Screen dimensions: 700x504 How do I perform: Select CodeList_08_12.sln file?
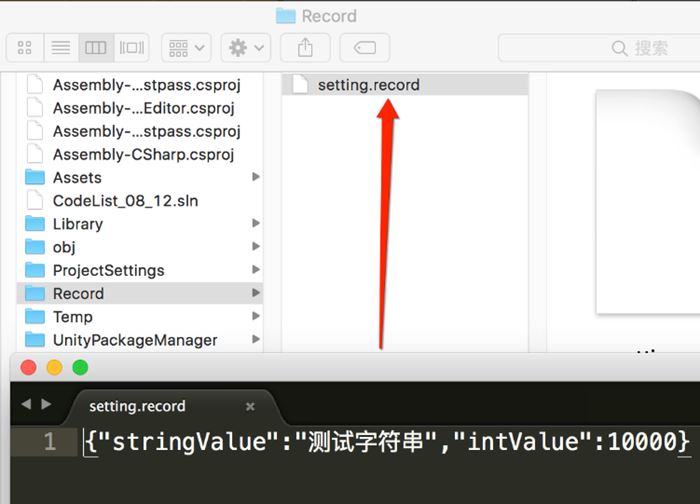click(125, 201)
